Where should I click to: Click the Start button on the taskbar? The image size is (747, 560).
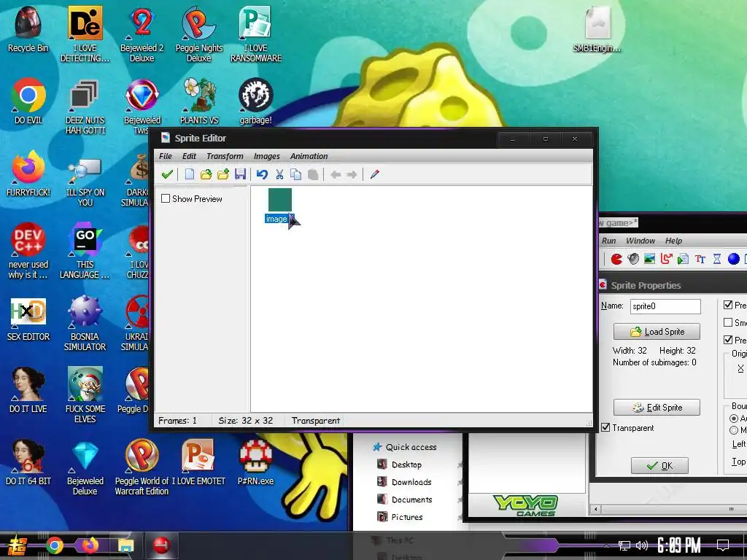(16, 545)
